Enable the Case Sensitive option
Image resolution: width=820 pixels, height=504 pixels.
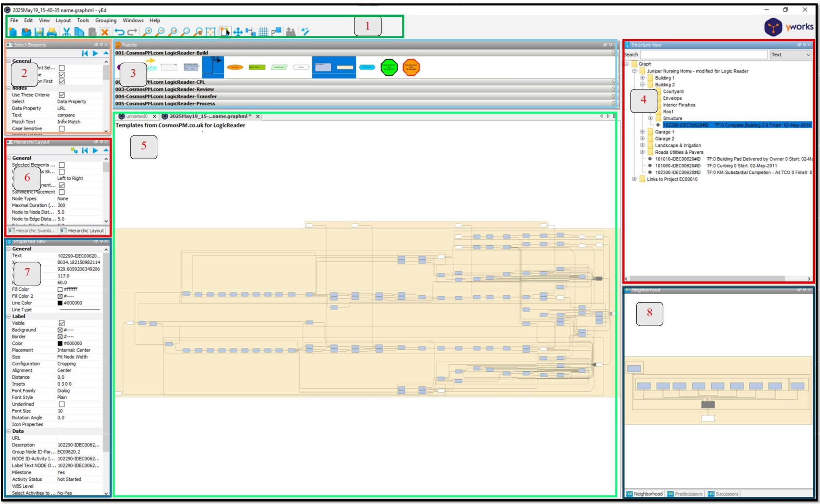point(62,129)
